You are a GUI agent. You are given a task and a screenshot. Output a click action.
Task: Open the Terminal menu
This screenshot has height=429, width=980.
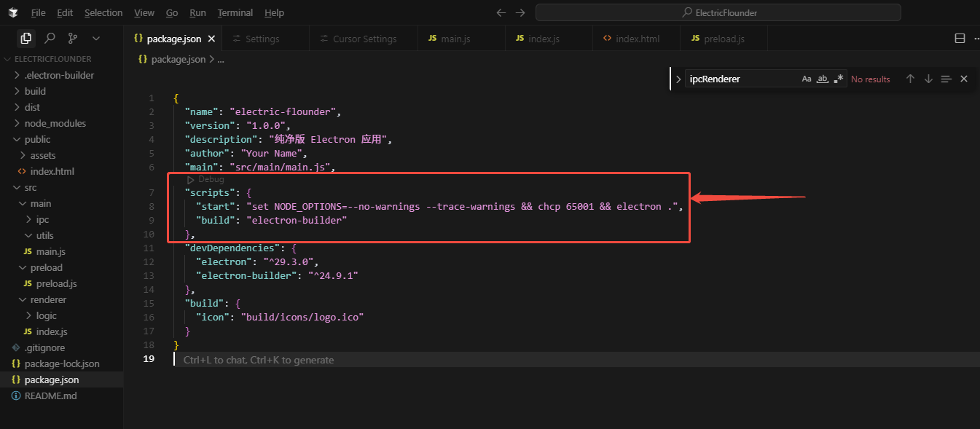235,12
